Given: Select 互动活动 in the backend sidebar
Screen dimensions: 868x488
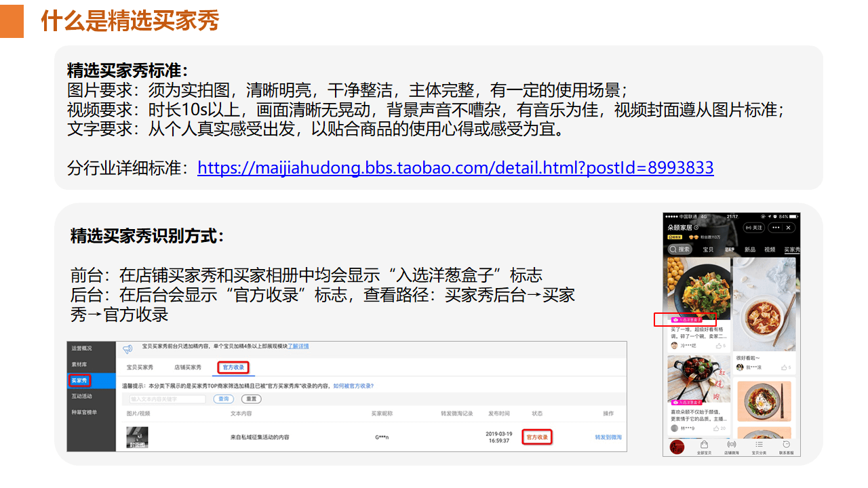Looking at the screenshot, I should tap(81, 396).
